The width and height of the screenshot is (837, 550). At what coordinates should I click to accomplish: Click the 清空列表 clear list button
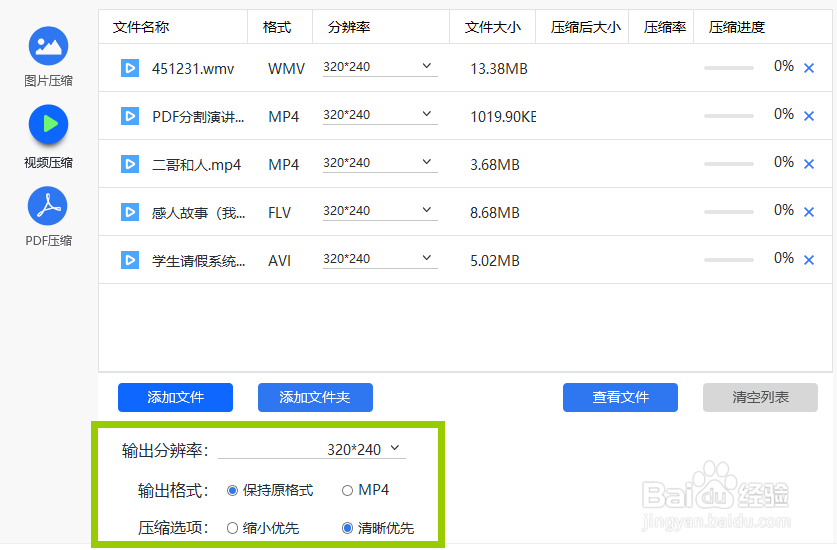(x=760, y=397)
